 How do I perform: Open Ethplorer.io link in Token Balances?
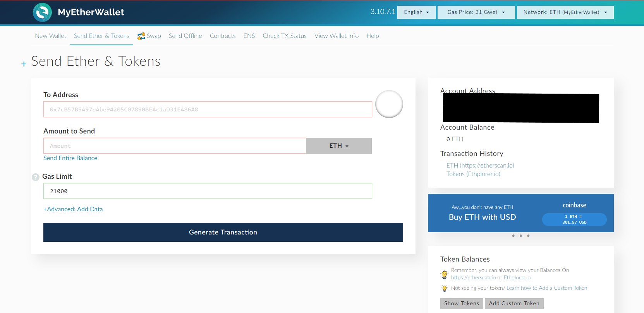click(x=517, y=277)
